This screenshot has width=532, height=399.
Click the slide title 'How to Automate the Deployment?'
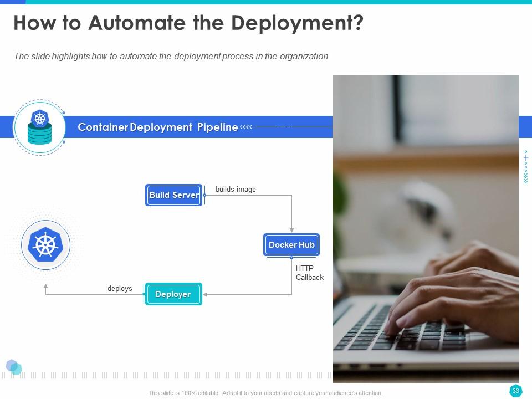point(188,23)
